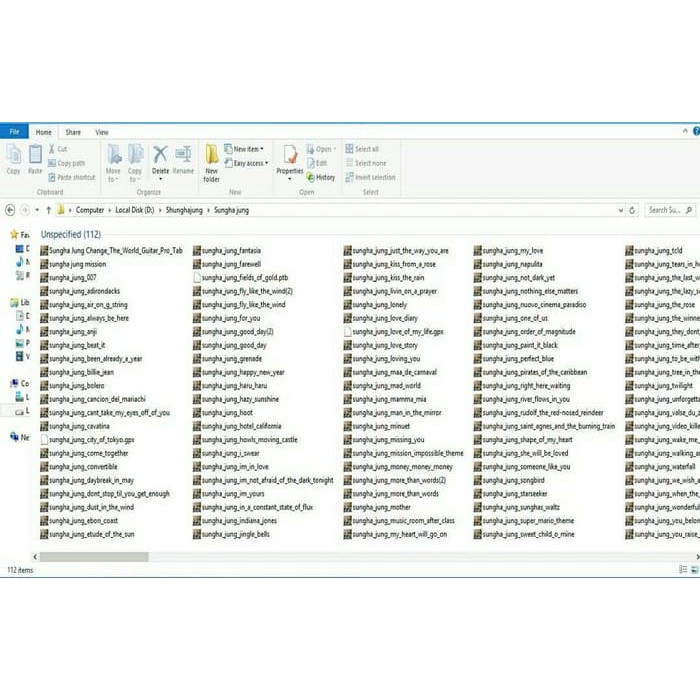Switch to the View ribbon tab
The image size is (700, 700).
(102, 132)
